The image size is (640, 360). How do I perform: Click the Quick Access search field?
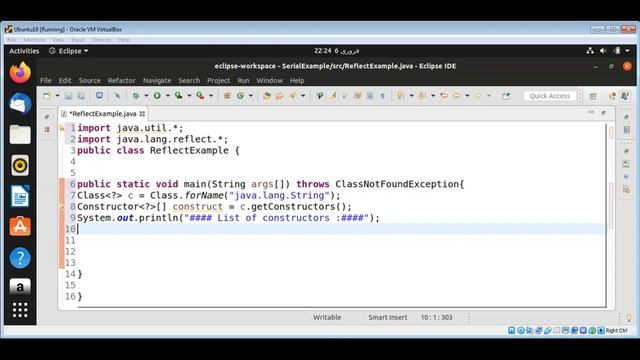[550, 96]
